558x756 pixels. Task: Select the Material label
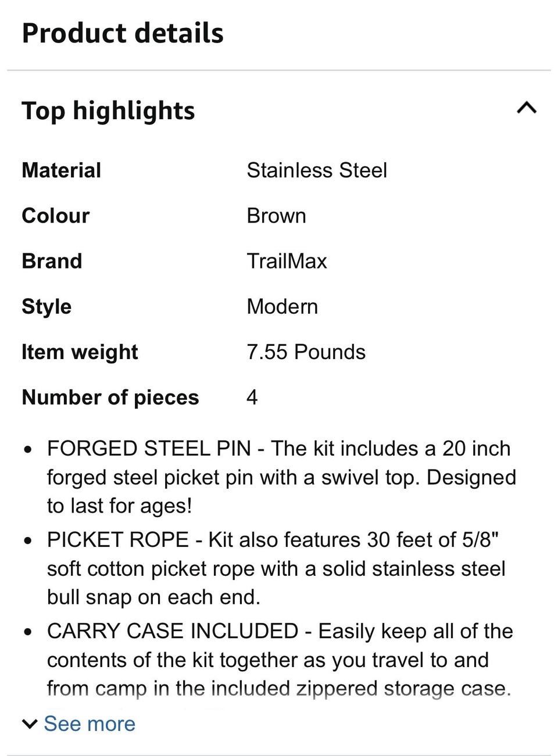(61, 170)
